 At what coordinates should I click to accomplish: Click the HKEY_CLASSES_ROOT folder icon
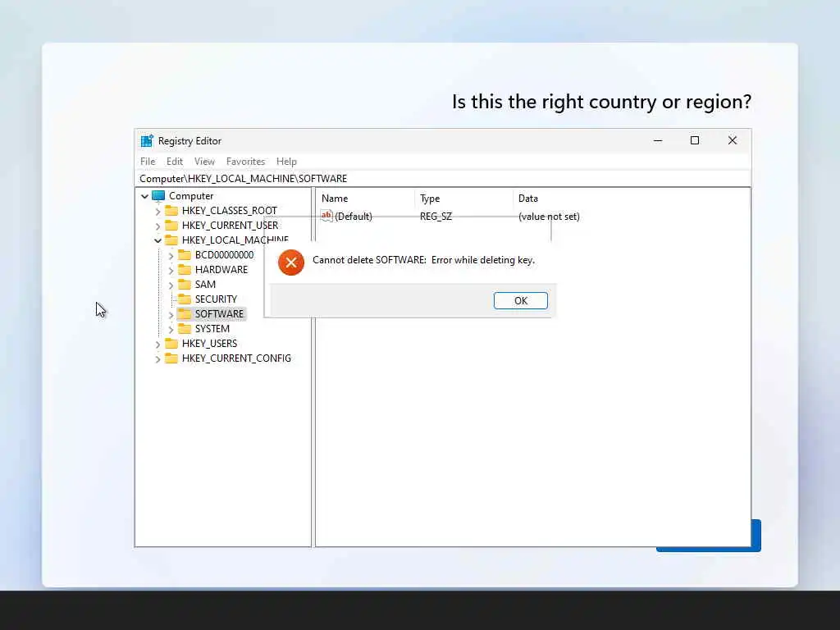171,211
